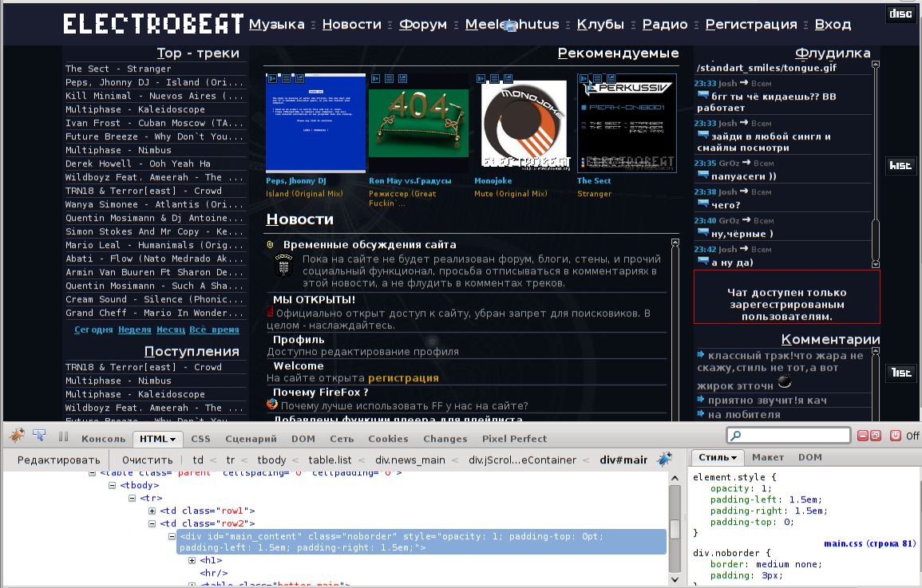
Task: Click the 'disc' icon on the right edge
Action: point(900,14)
